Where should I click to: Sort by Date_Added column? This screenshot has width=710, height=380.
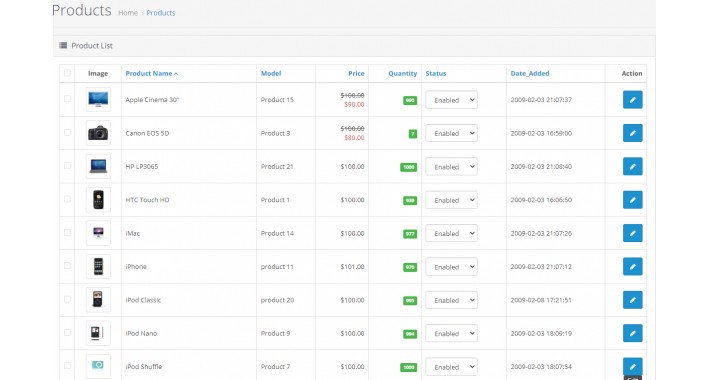(x=530, y=73)
